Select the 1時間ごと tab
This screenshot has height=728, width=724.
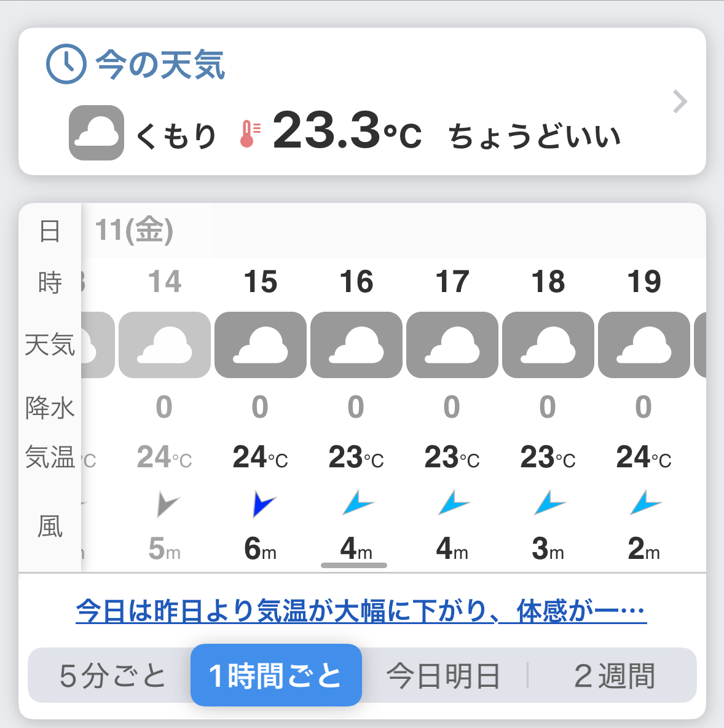tap(276, 675)
